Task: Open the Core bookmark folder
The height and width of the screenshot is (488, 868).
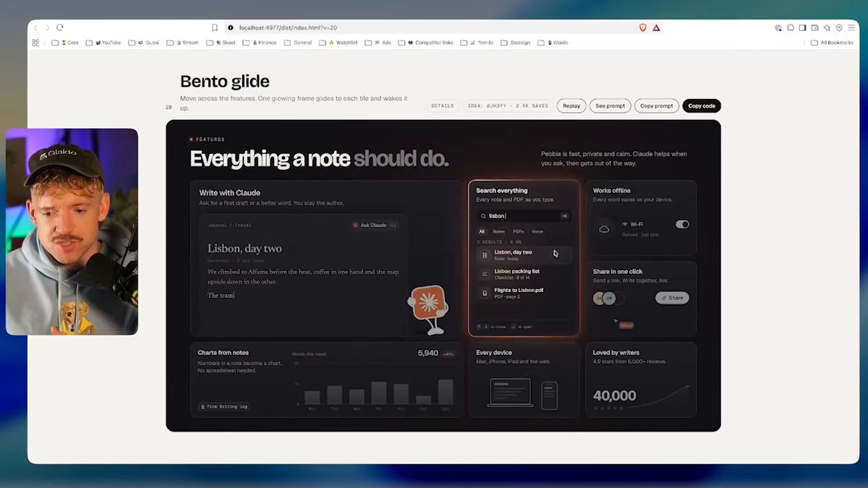Action: [x=65, y=43]
